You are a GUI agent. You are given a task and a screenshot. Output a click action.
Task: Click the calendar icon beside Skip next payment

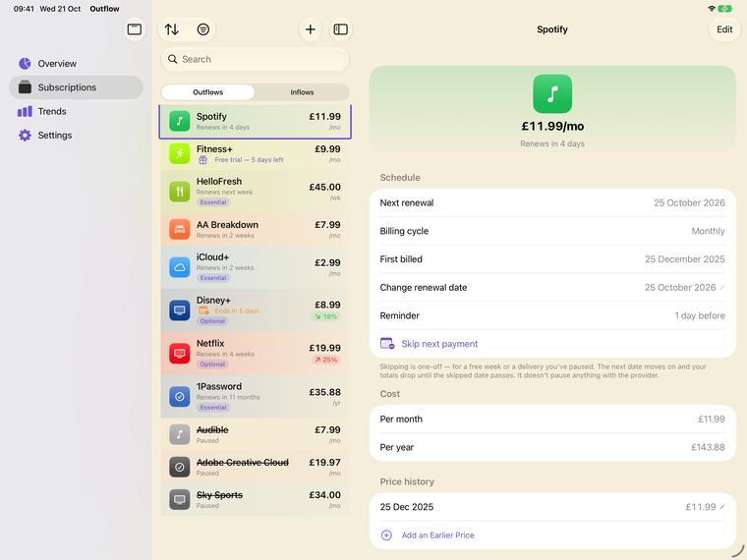(387, 343)
